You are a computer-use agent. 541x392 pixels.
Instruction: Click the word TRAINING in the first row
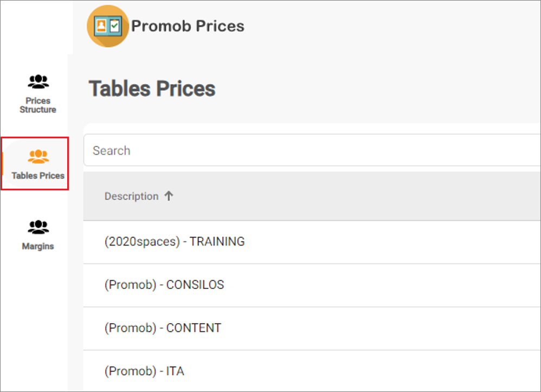[x=217, y=242]
